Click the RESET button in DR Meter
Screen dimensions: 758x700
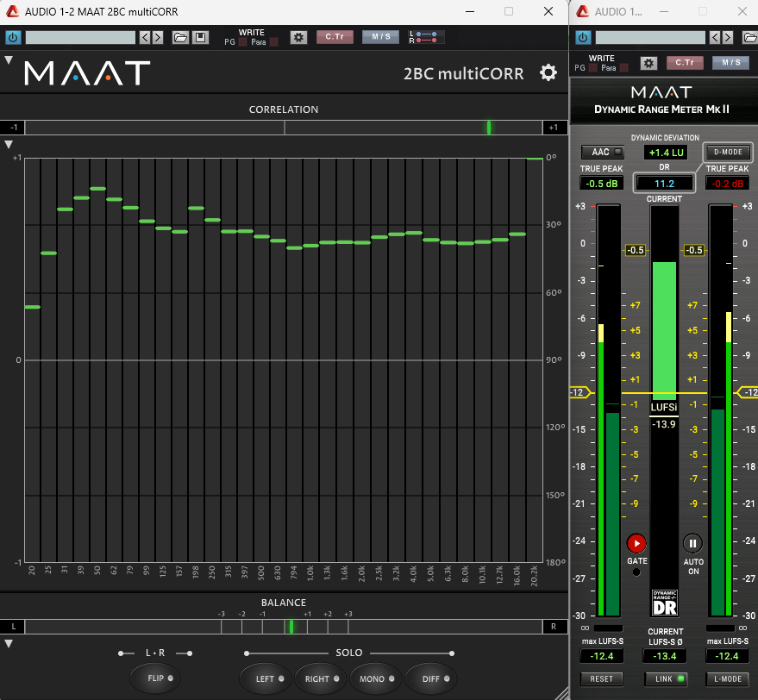pyautogui.click(x=601, y=678)
